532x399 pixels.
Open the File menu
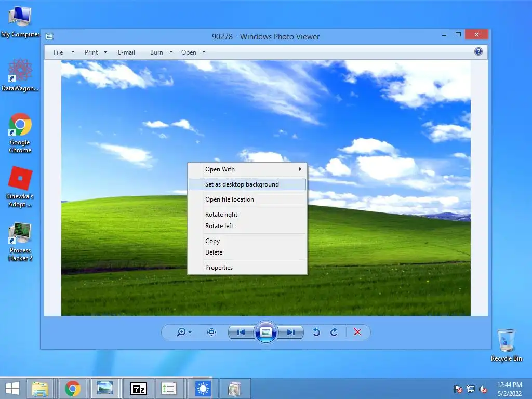tap(58, 52)
